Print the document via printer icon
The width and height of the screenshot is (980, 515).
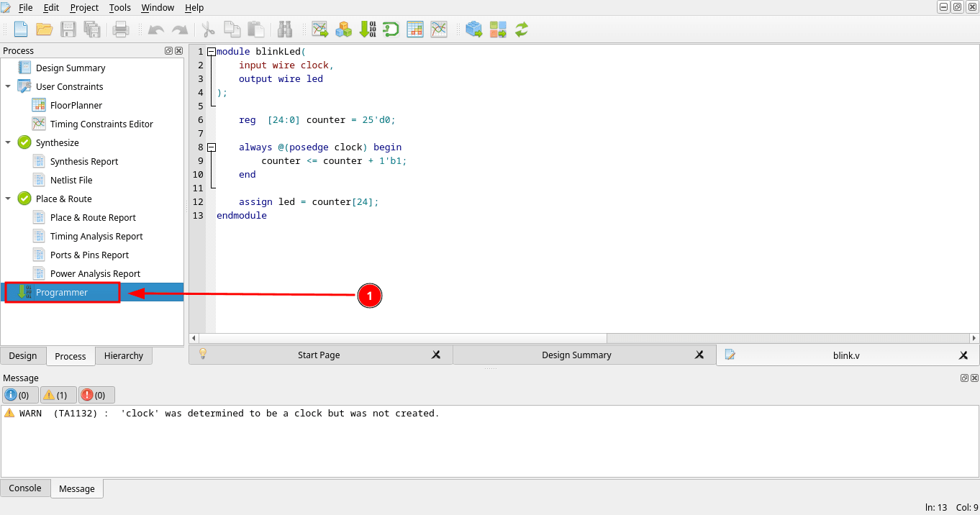coord(121,29)
